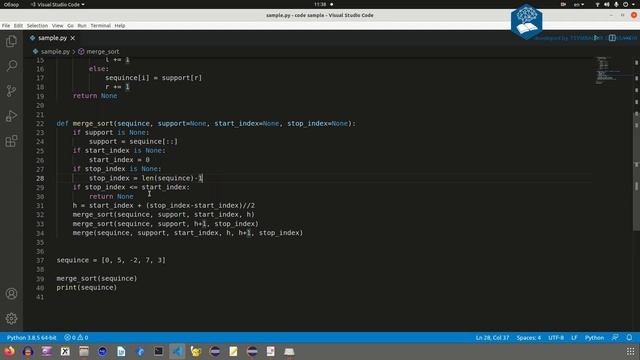Open the headphones audio app in dock
640x360 pixels.
(28, 351)
